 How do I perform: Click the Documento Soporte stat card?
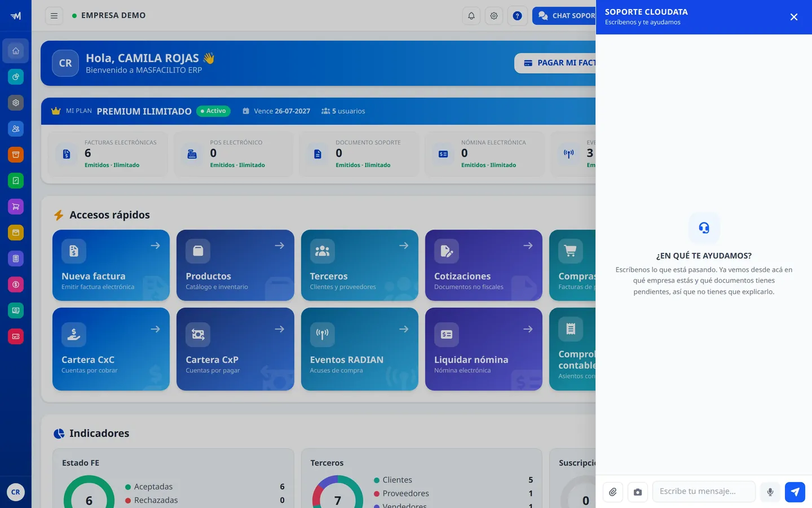tap(359, 154)
